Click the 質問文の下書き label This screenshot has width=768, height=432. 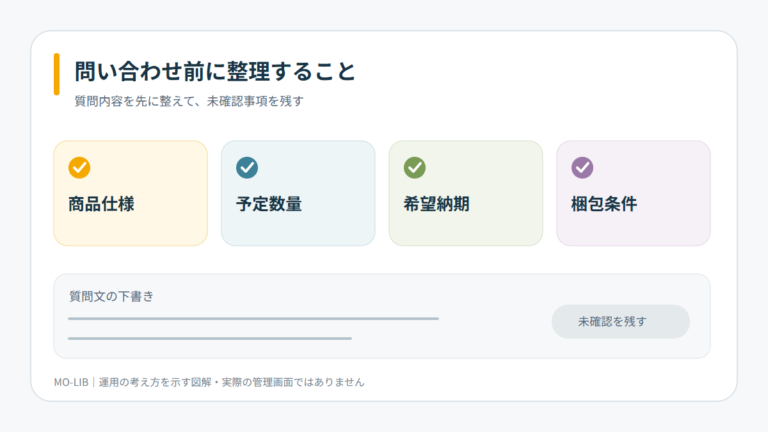tap(111, 296)
